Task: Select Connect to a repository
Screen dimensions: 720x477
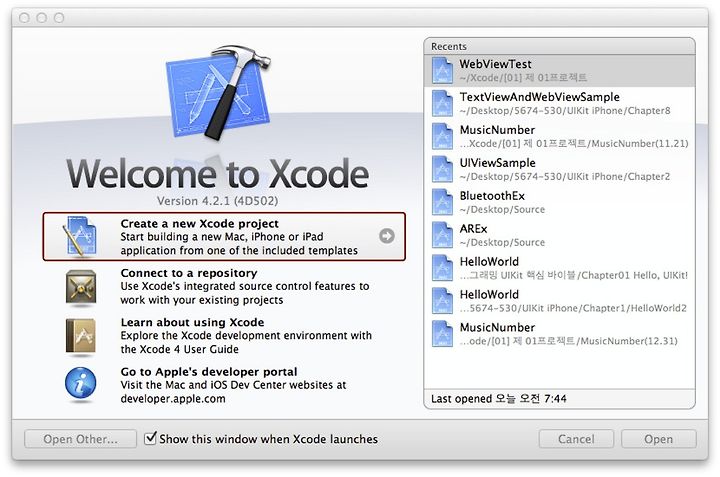Action: coord(189,273)
